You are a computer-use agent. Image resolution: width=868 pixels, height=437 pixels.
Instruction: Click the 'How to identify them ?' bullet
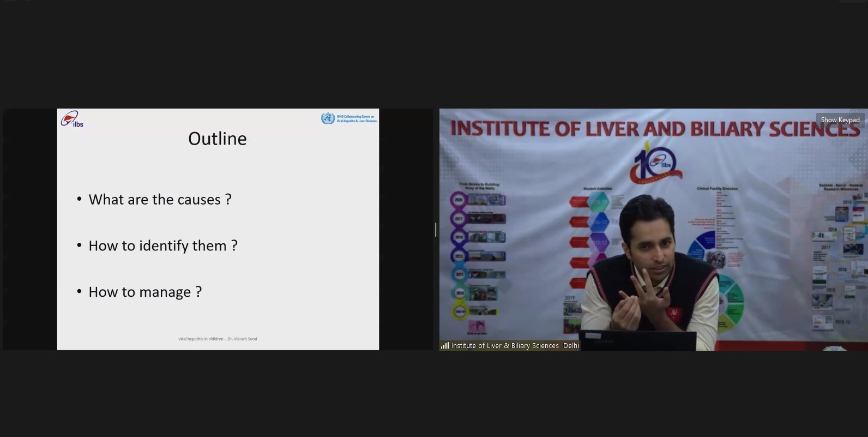(163, 246)
